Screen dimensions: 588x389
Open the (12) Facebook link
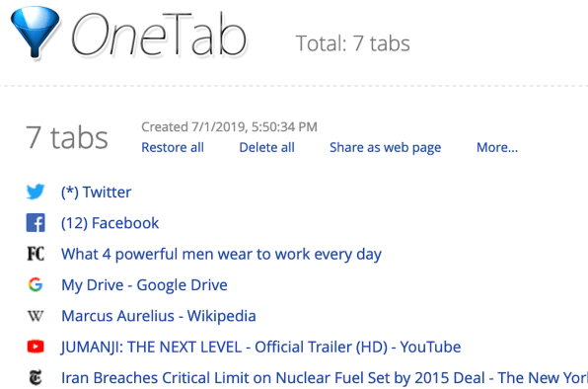(110, 223)
